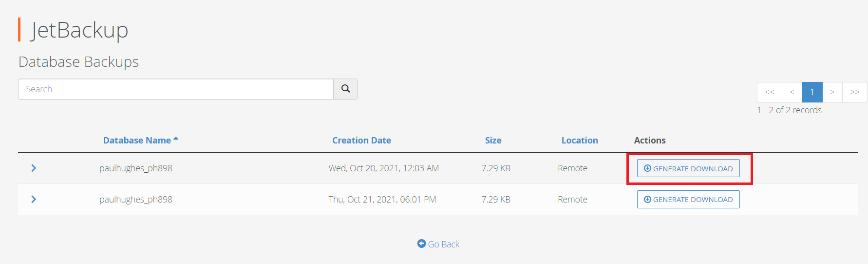Screen dimensions: 868x264
Task: Type in the Search input field
Action: pyautogui.click(x=175, y=89)
